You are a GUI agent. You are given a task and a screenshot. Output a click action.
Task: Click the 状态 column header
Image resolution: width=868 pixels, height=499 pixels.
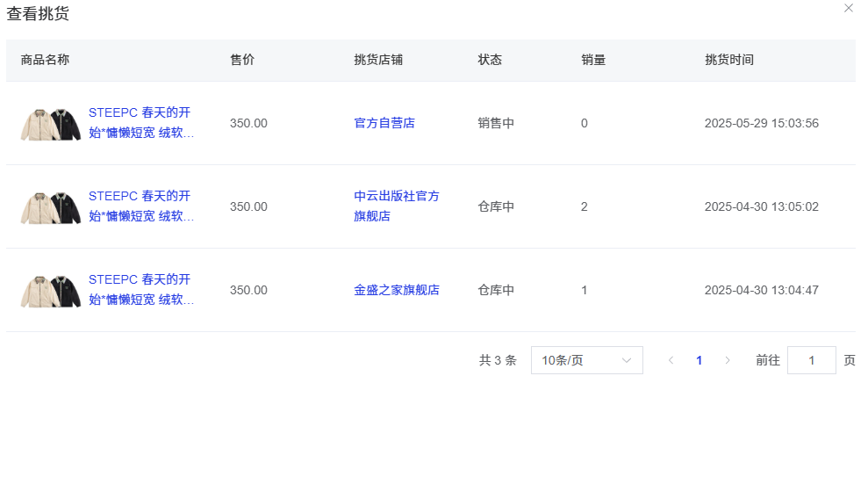click(490, 60)
